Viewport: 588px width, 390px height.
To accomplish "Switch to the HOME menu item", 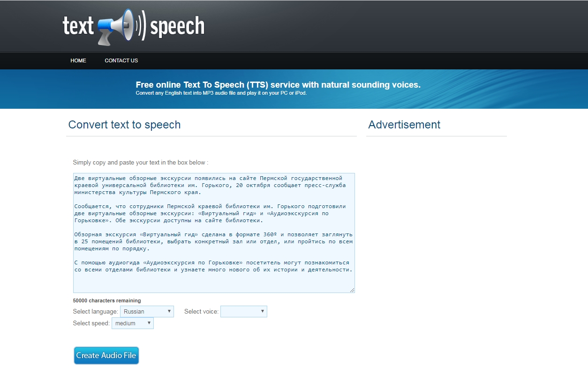I will pos(78,60).
